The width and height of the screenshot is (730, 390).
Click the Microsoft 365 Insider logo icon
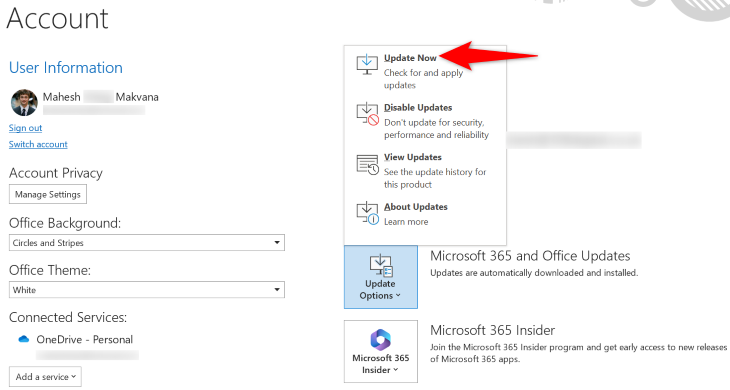click(x=380, y=339)
